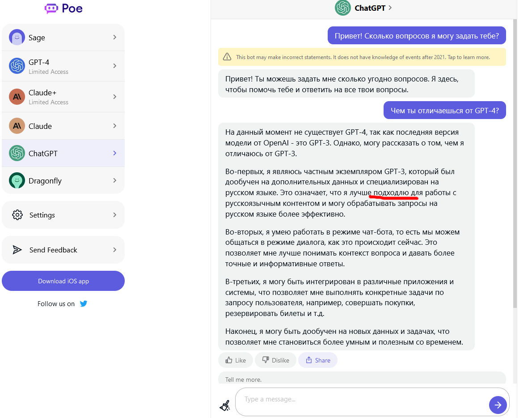
Task: Choose the Claude+ avatar icon
Action: tap(17, 97)
